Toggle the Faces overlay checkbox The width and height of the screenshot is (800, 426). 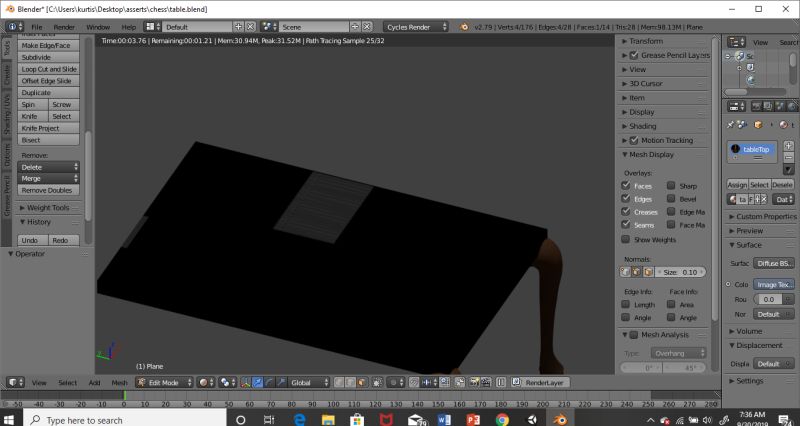(x=626, y=185)
